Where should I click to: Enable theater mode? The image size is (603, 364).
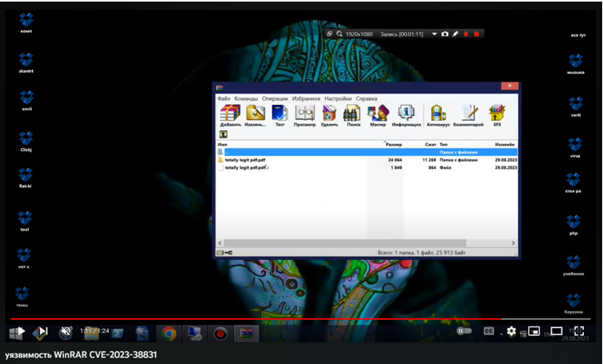tap(557, 331)
